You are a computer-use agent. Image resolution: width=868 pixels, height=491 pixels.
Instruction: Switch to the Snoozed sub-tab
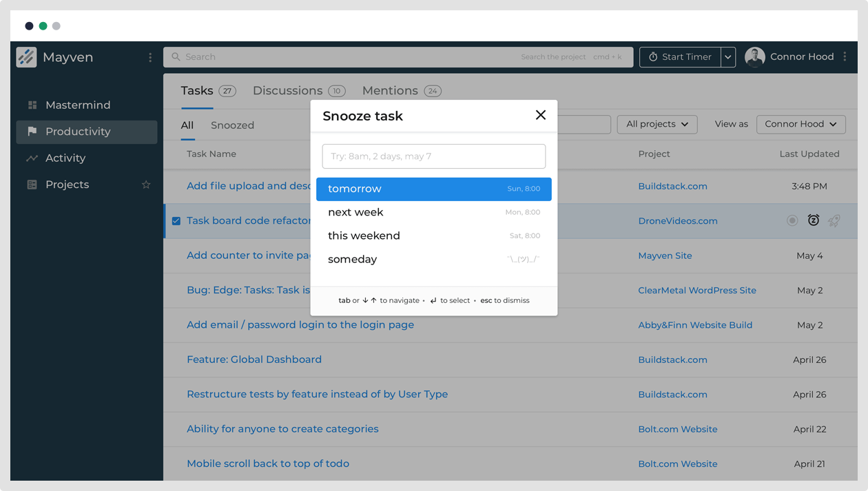(232, 125)
